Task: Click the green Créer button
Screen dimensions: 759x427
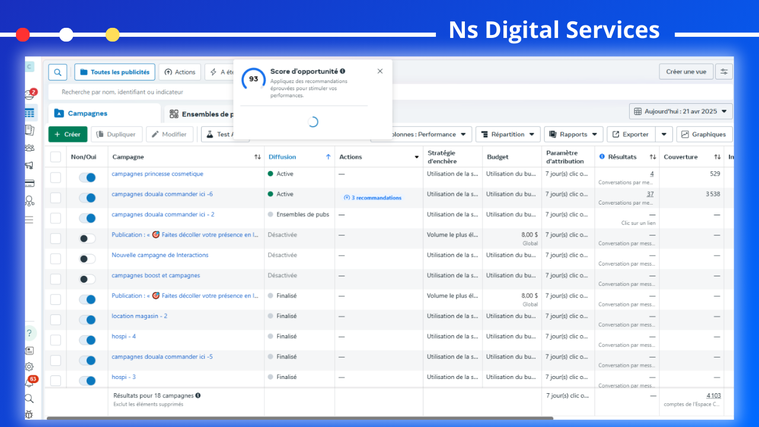Action: pos(68,134)
